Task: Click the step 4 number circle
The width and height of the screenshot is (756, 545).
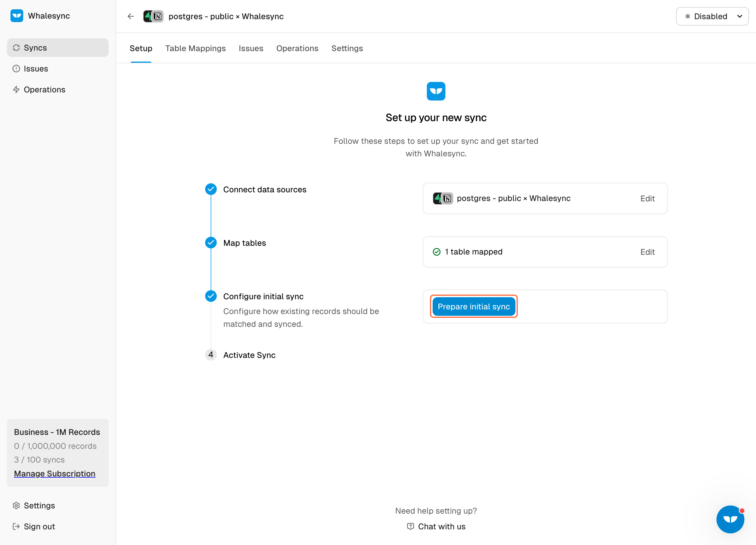Action: [211, 355]
